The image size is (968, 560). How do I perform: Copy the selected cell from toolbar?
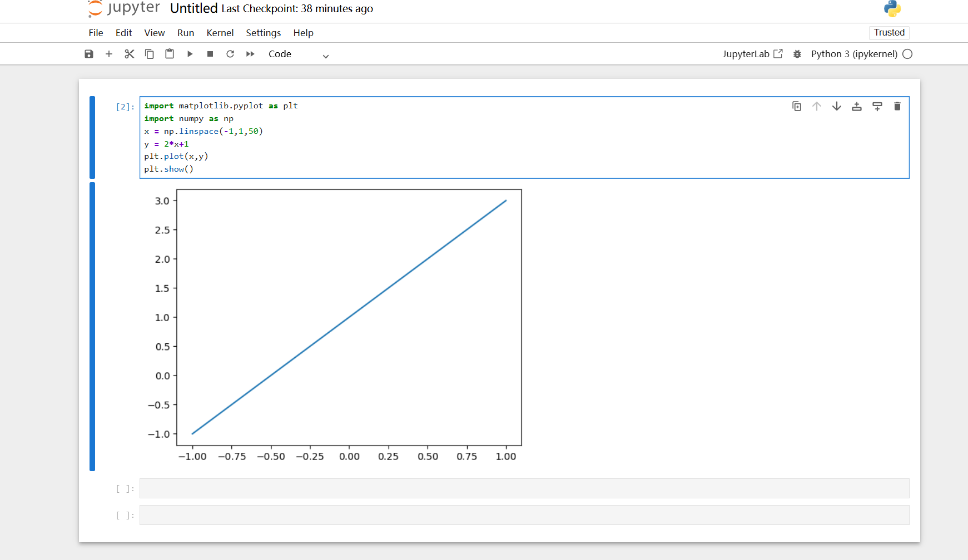(150, 54)
